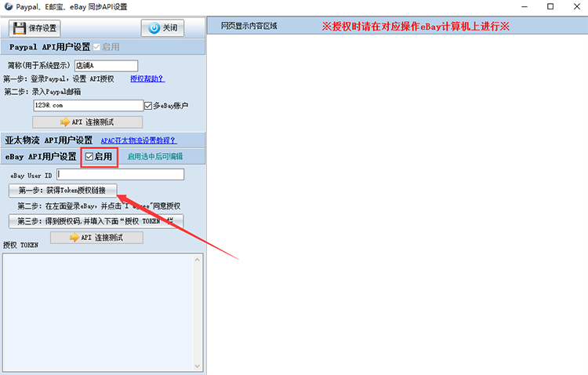The width and height of the screenshot is (588, 375).
Task: Click the eBay API 连接测试 arrow icon
Action: pos(75,238)
